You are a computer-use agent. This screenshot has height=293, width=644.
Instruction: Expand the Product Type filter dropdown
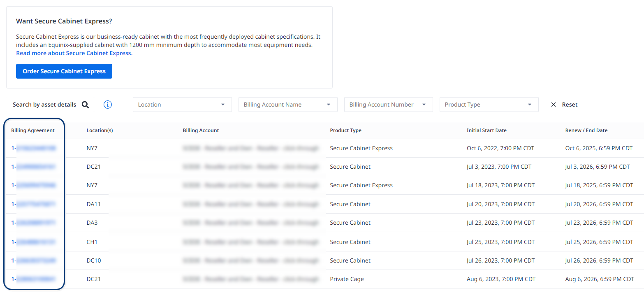pyautogui.click(x=489, y=105)
